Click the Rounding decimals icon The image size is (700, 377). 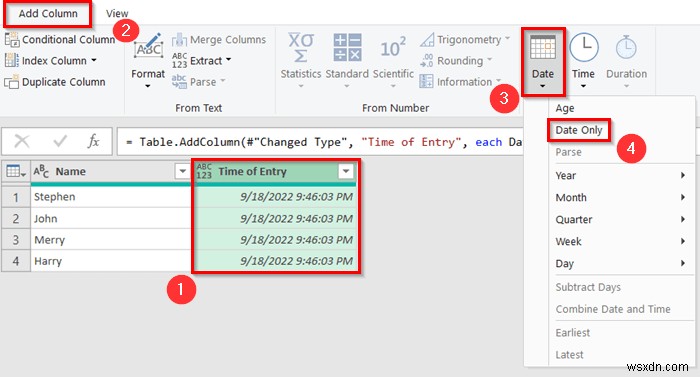(x=427, y=60)
